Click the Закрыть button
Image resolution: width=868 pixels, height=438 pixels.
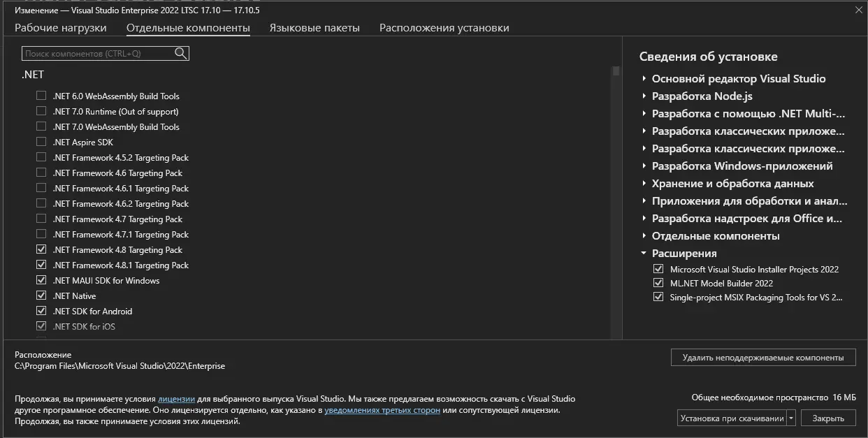click(x=828, y=418)
